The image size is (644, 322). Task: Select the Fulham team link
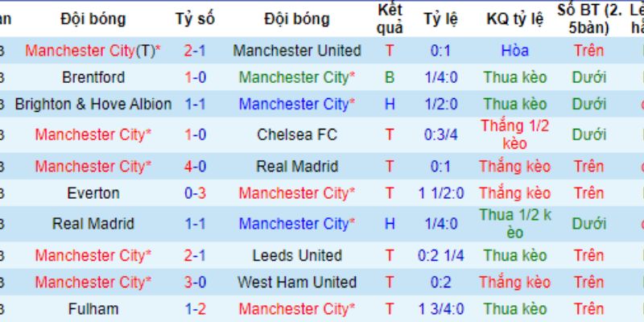[93, 309]
